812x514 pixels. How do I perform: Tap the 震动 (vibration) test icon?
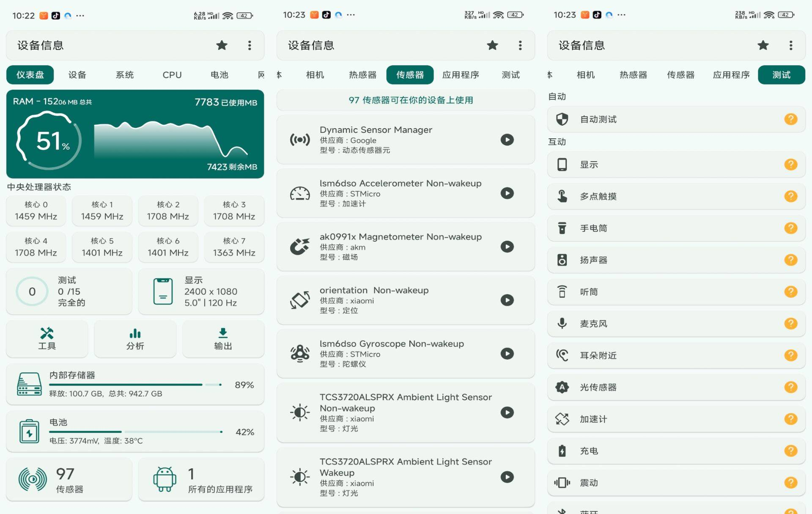pyautogui.click(x=562, y=483)
